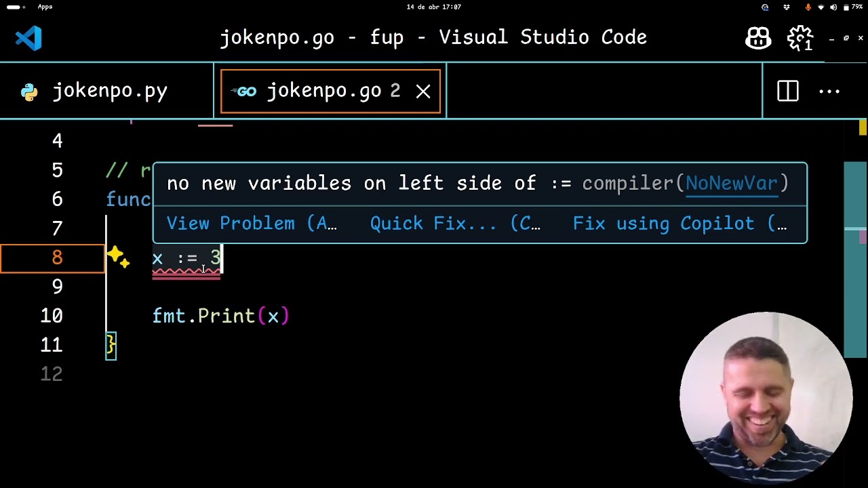The image size is (868, 488).
Task: Split the editor to the right
Action: click(x=788, y=91)
